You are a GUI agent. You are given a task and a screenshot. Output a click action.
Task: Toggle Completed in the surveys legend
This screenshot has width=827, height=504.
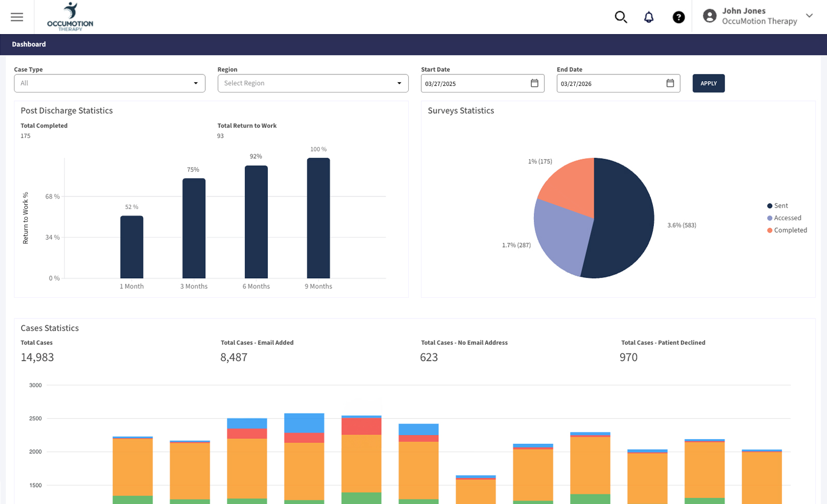786,230
